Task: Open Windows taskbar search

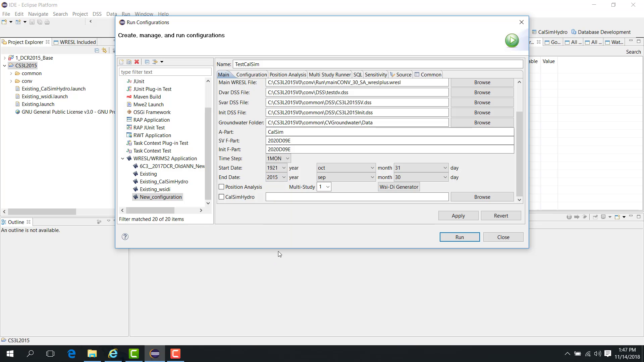Action: tap(30, 354)
